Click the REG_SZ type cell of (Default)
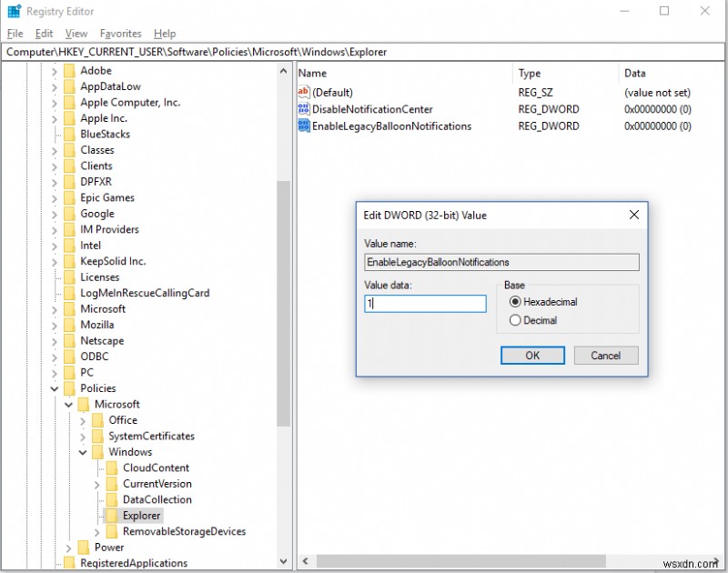The height and width of the screenshot is (573, 728). [x=535, y=93]
